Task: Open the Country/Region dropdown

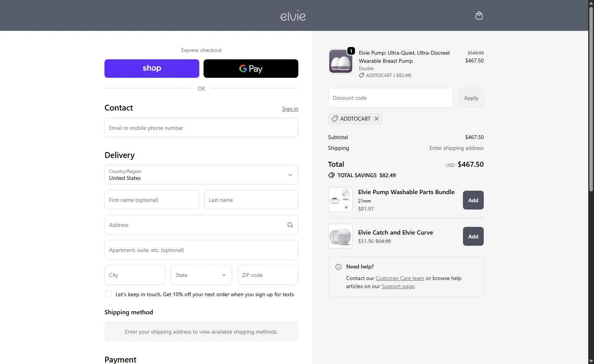Action: (x=201, y=175)
